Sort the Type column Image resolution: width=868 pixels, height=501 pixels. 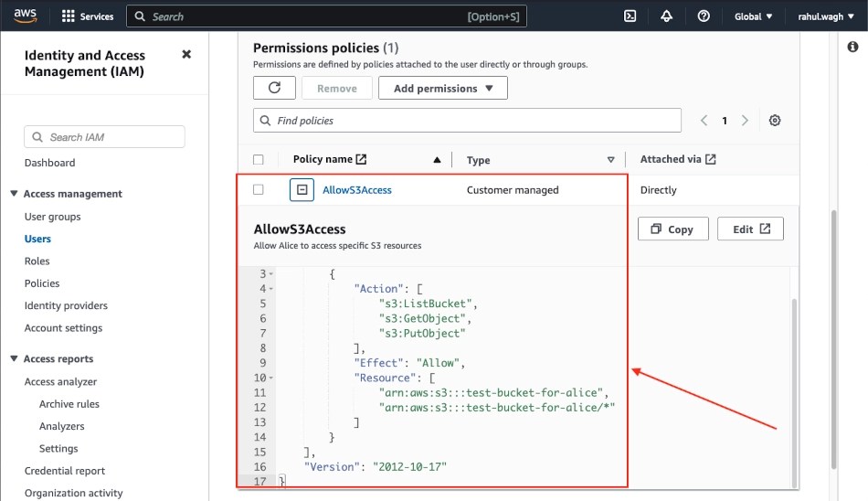[610, 160]
